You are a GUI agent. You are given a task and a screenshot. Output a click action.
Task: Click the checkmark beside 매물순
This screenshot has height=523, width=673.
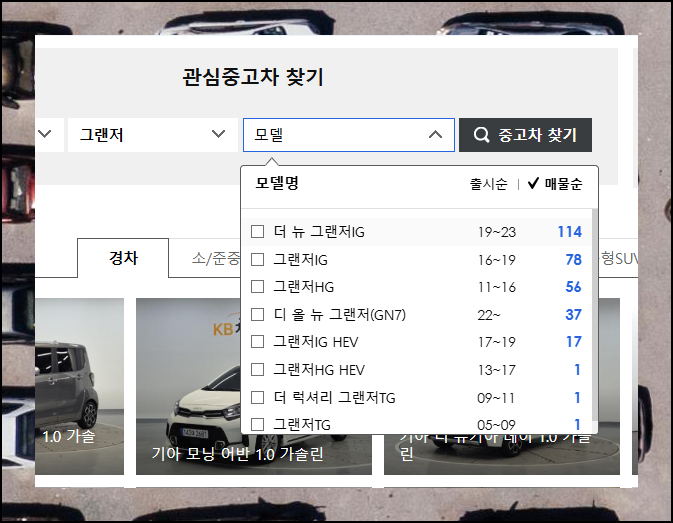click(534, 183)
